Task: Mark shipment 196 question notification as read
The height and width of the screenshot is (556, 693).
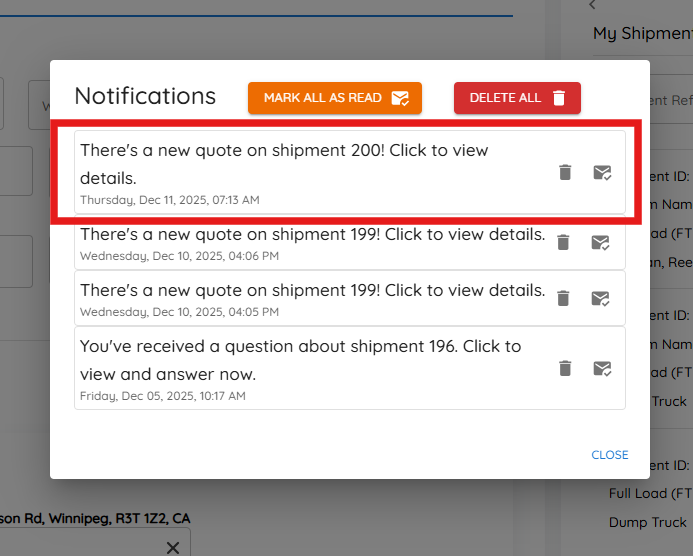Action: click(602, 368)
